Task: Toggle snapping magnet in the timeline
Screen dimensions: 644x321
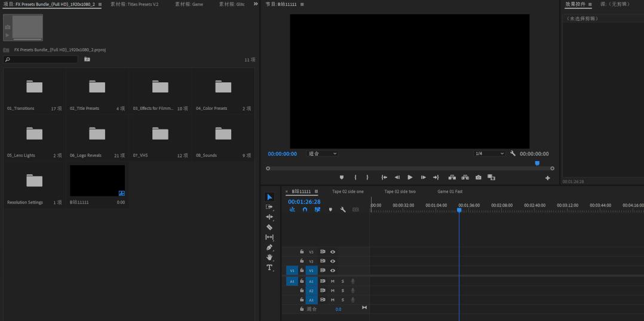Action: pos(305,209)
